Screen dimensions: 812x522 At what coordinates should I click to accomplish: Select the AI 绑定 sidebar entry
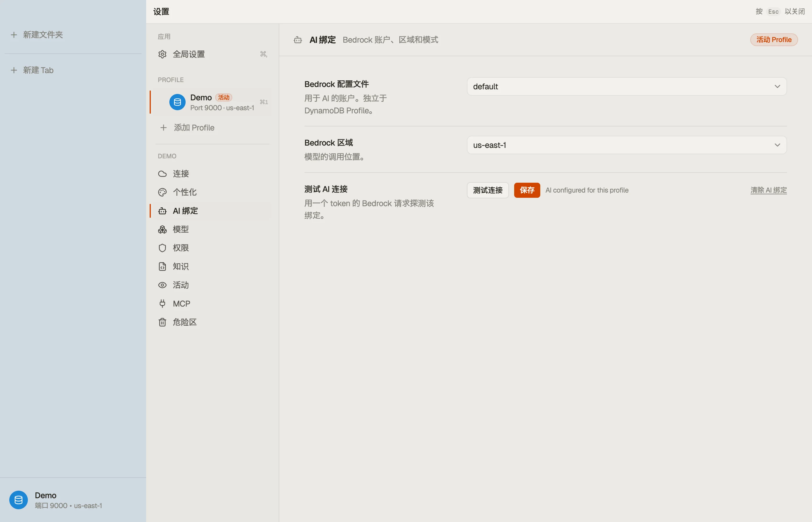click(213, 211)
